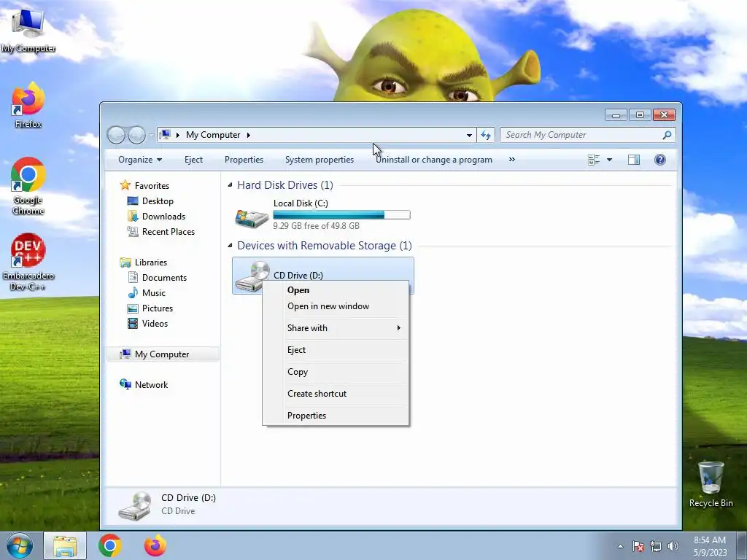Expand the Share with submenu
Viewport: 747px width, 560px height.
coord(336,327)
